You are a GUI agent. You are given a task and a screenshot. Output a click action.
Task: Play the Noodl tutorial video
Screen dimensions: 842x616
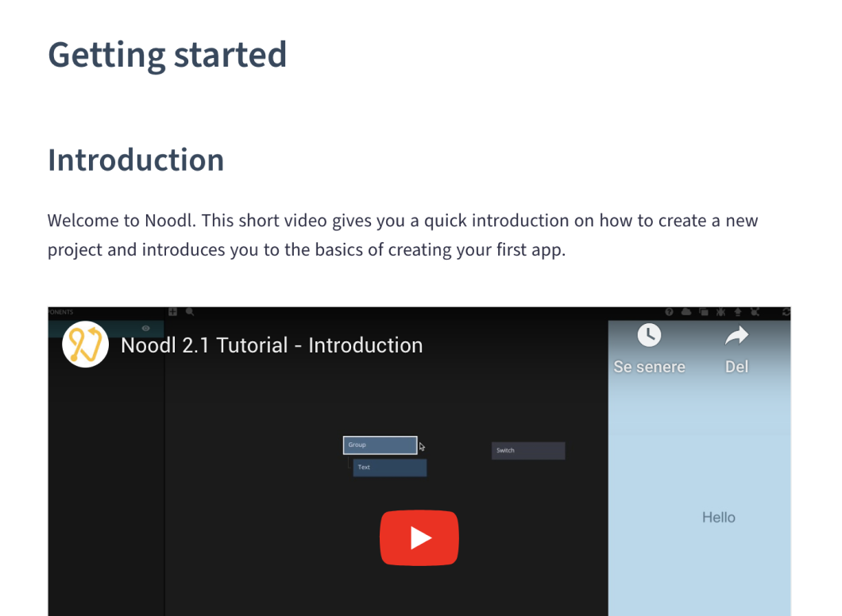coord(419,537)
